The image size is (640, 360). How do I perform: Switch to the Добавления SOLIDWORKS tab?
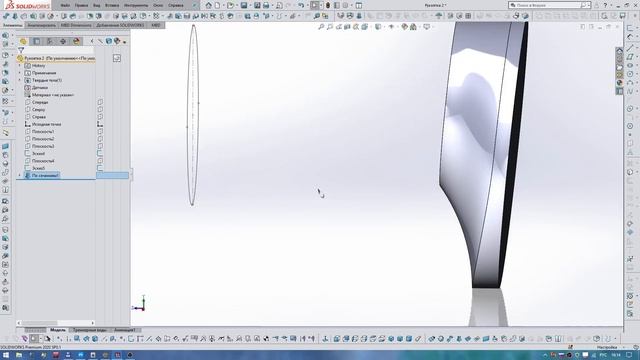[x=120, y=25]
